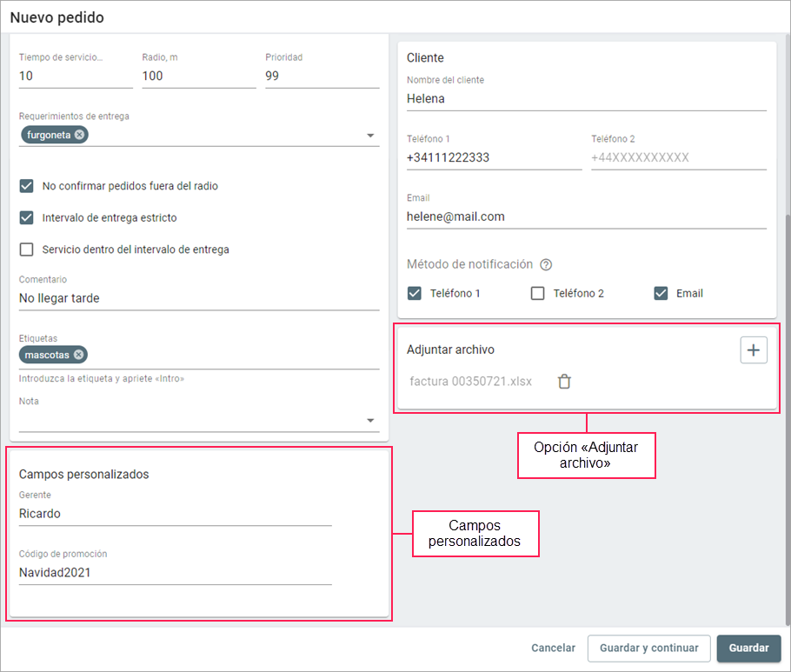Click Guardar y continuar button
Viewport: 791px width, 672px height.
[x=648, y=648]
